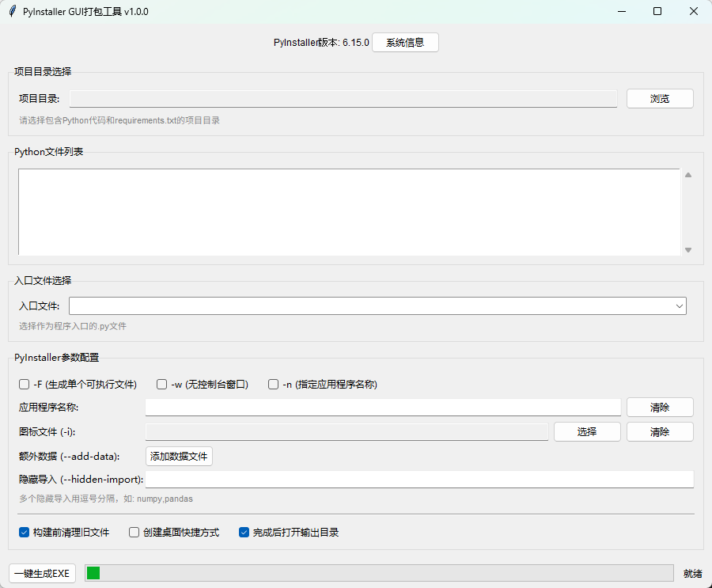Screen dimensions: 712x588
Task: Click 添加数据文件 button
Action: pos(179,456)
